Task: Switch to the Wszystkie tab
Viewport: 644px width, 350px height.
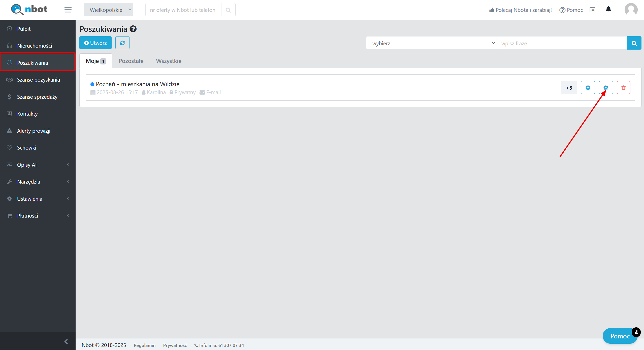Action: point(169,61)
